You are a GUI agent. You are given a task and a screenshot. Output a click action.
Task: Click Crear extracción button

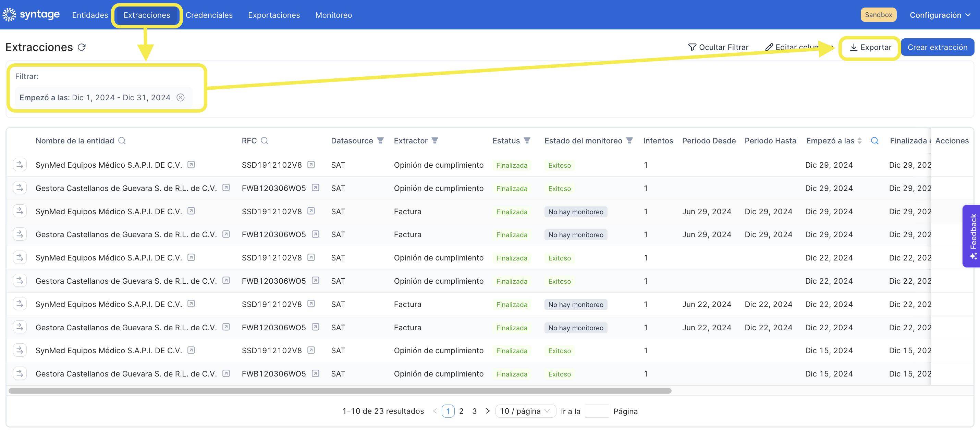pos(937,47)
